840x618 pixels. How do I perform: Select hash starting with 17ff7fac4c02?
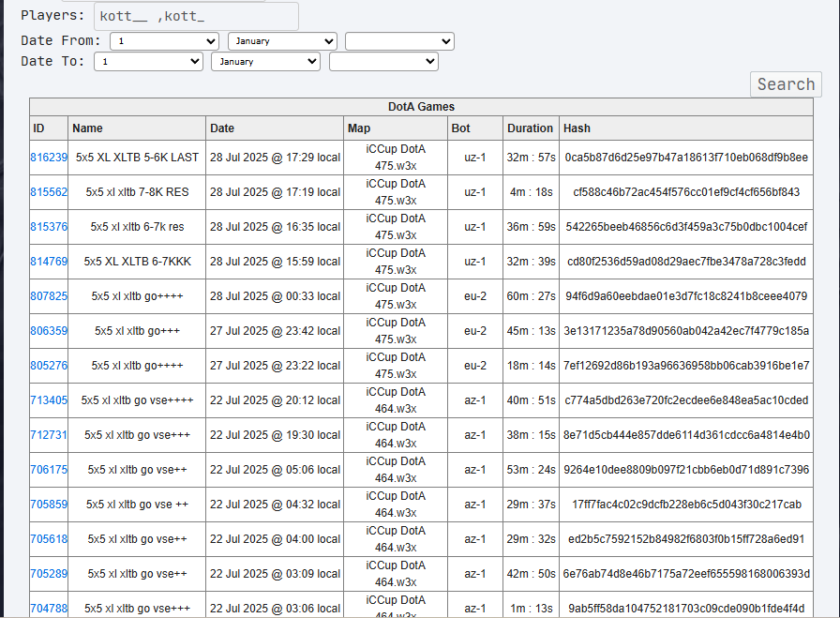686,505
